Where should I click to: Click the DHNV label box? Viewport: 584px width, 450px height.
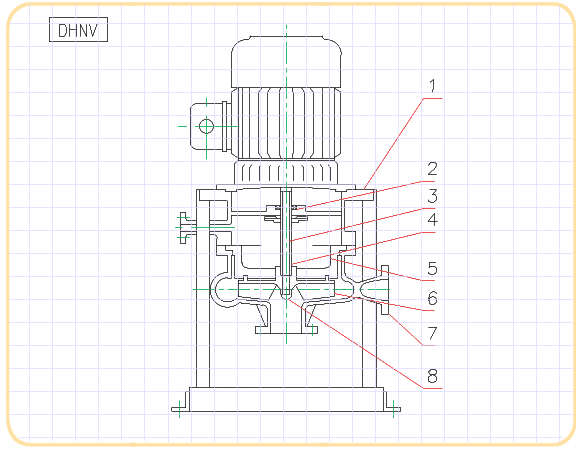pos(79,29)
